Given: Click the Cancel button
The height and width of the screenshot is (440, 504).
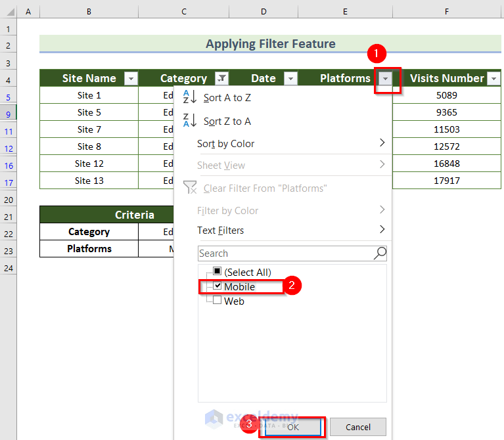Looking at the screenshot, I should point(358,427).
